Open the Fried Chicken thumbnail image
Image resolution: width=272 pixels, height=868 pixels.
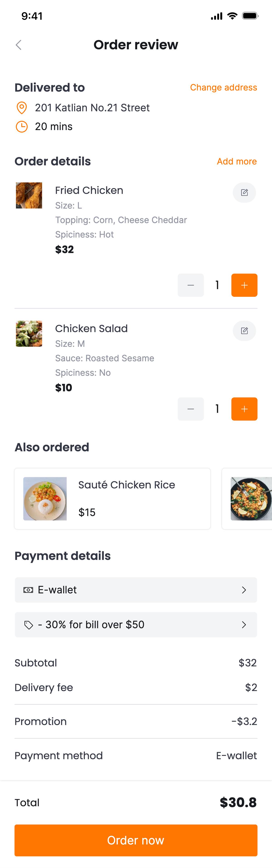[x=29, y=195]
